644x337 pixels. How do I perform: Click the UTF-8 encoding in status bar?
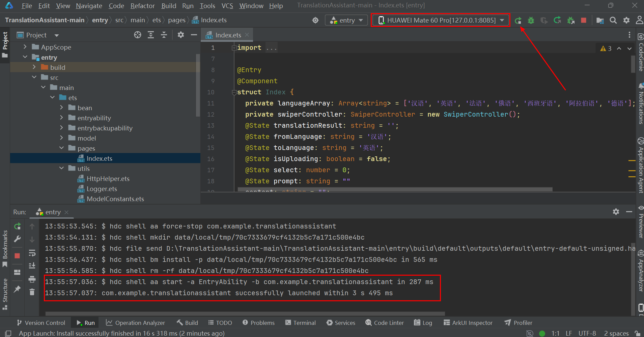[x=587, y=333]
